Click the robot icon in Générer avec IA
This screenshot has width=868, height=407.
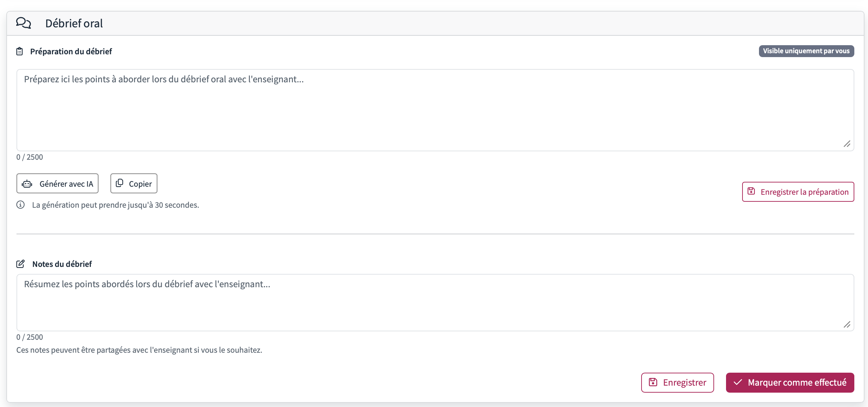pyautogui.click(x=27, y=184)
